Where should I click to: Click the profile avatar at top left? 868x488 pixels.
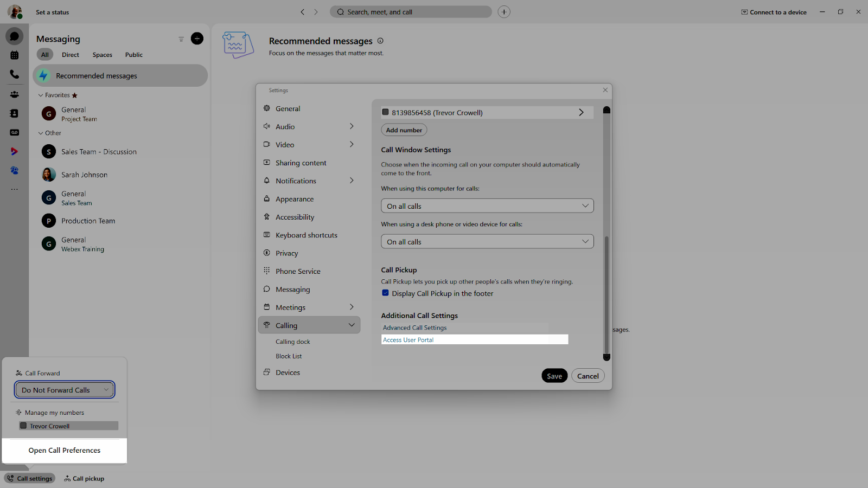[x=15, y=11]
